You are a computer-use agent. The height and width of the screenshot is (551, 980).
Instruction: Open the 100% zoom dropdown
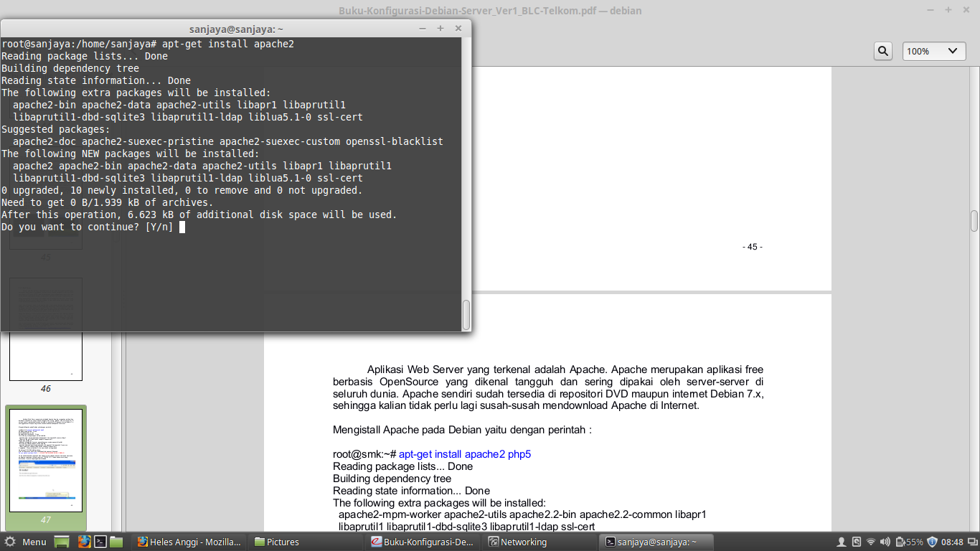coord(933,51)
